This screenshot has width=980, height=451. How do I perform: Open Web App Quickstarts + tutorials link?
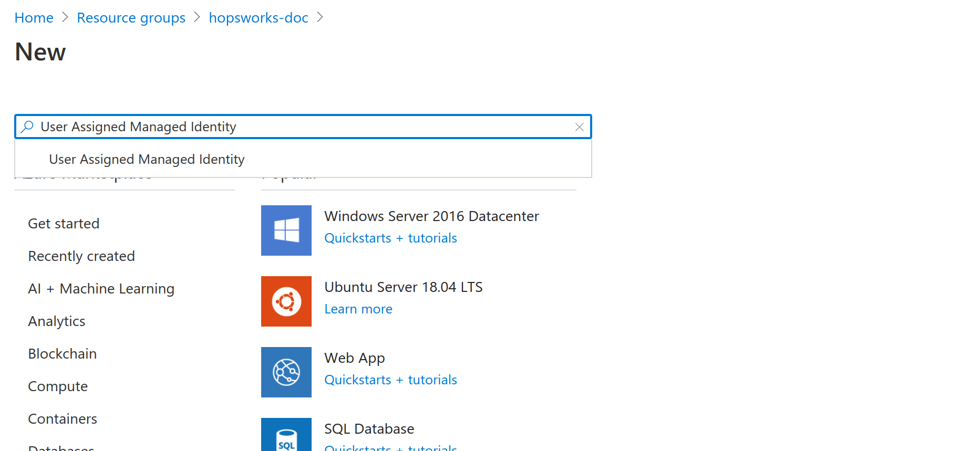click(390, 380)
